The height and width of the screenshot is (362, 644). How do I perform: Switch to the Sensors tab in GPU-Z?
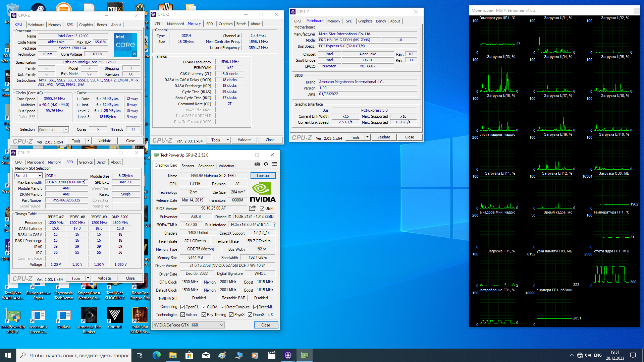pyautogui.click(x=187, y=166)
